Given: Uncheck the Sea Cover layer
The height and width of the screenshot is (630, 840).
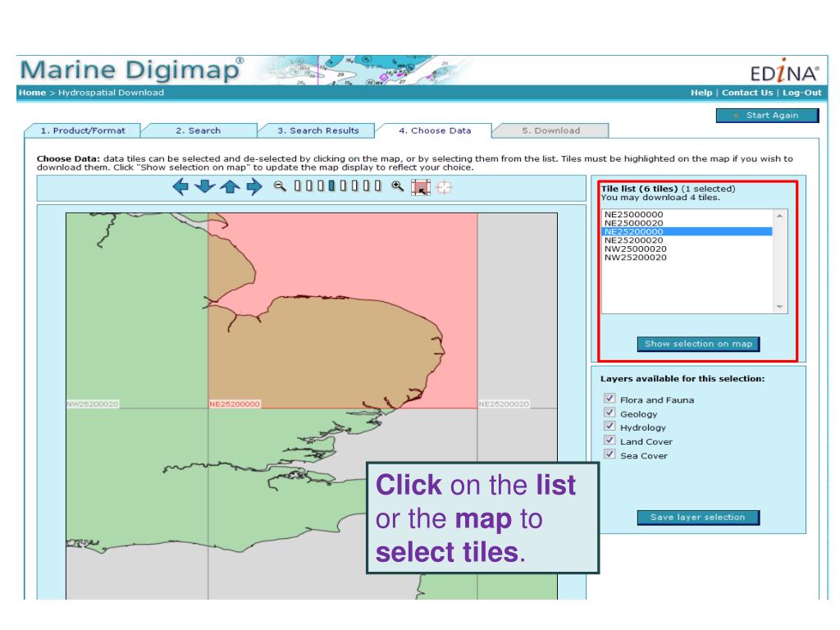Looking at the screenshot, I should click(x=609, y=454).
